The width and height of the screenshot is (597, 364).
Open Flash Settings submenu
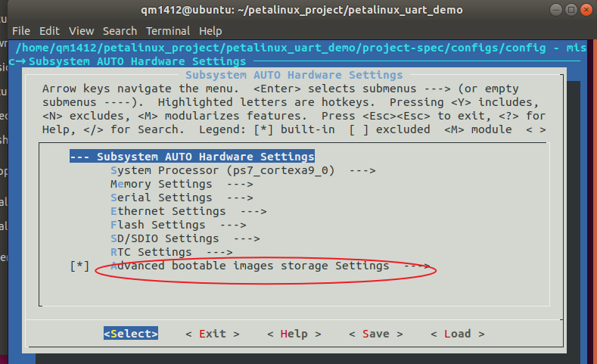point(178,225)
